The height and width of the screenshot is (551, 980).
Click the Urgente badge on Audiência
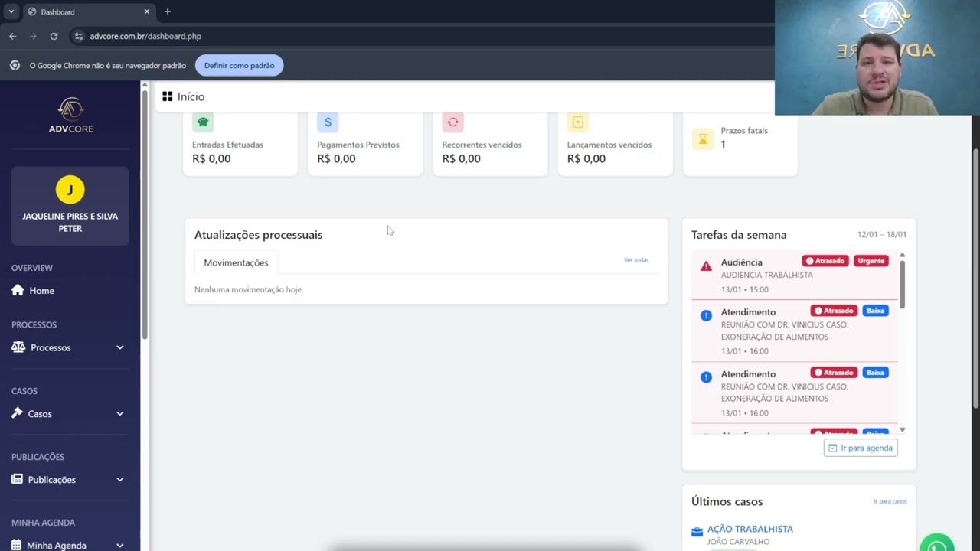pos(871,261)
